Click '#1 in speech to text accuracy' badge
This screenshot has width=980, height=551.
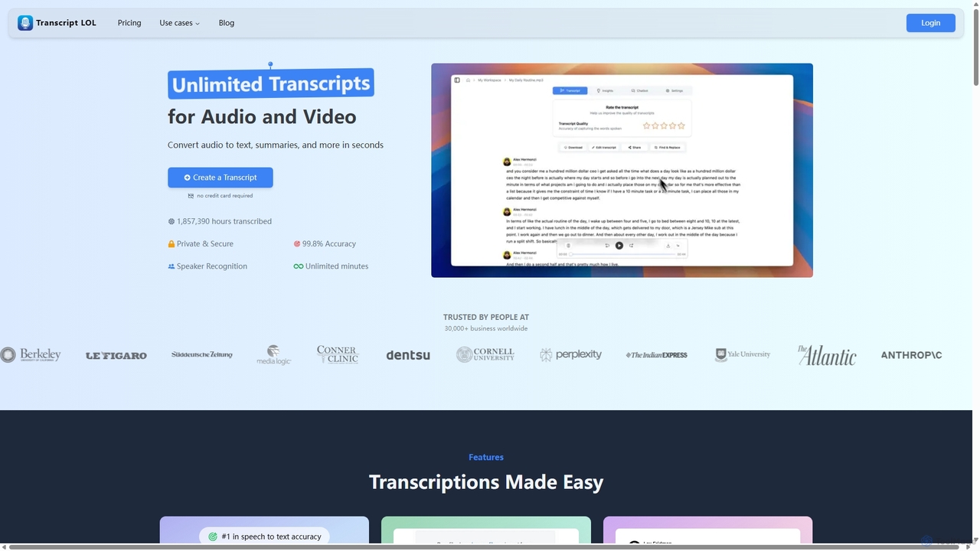click(x=264, y=536)
